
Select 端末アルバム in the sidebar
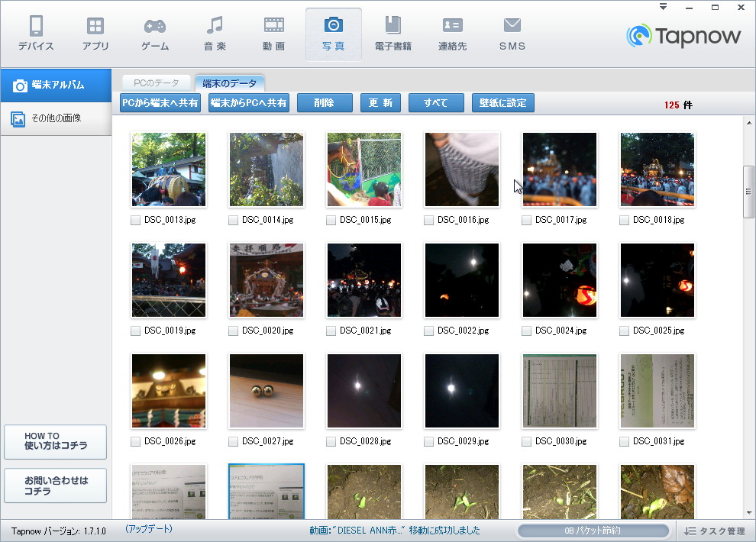click(56, 85)
